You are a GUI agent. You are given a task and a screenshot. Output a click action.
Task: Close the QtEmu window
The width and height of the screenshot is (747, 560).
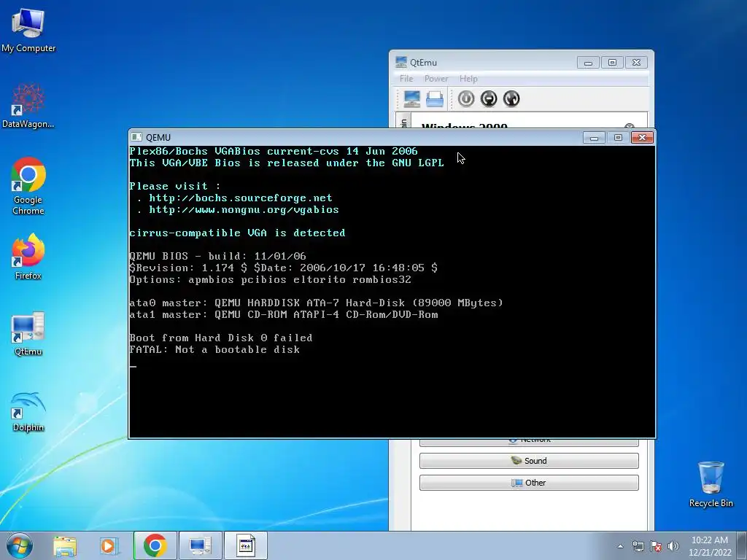click(x=636, y=63)
